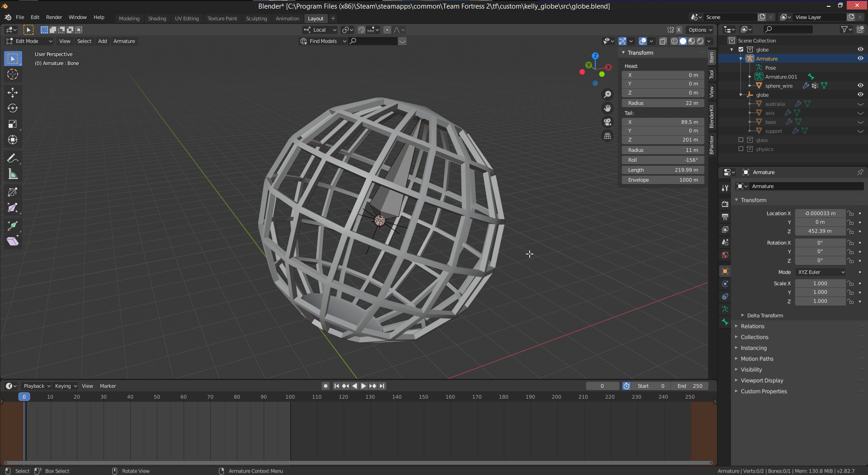The image size is (868, 475).
Task: Open the Render menu
Action: click(x=54, y=17)
